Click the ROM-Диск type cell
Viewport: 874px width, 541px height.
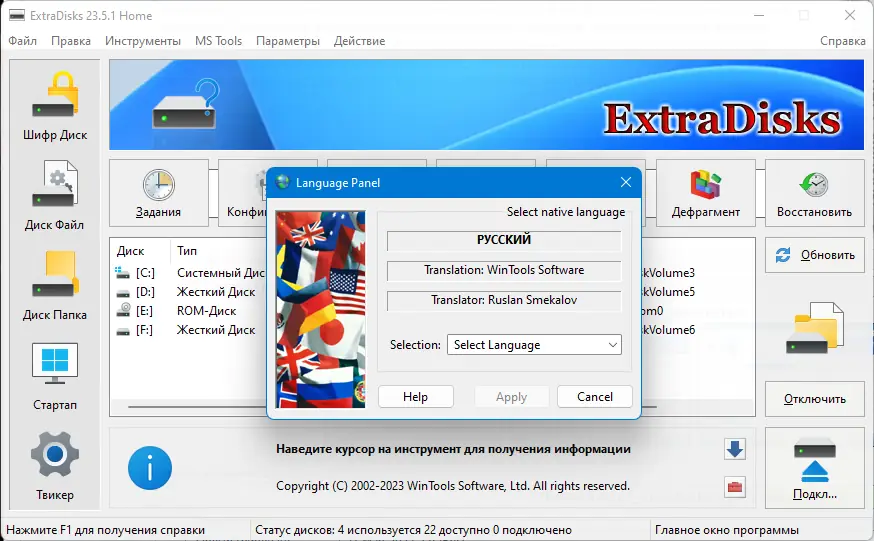[206, 311]
